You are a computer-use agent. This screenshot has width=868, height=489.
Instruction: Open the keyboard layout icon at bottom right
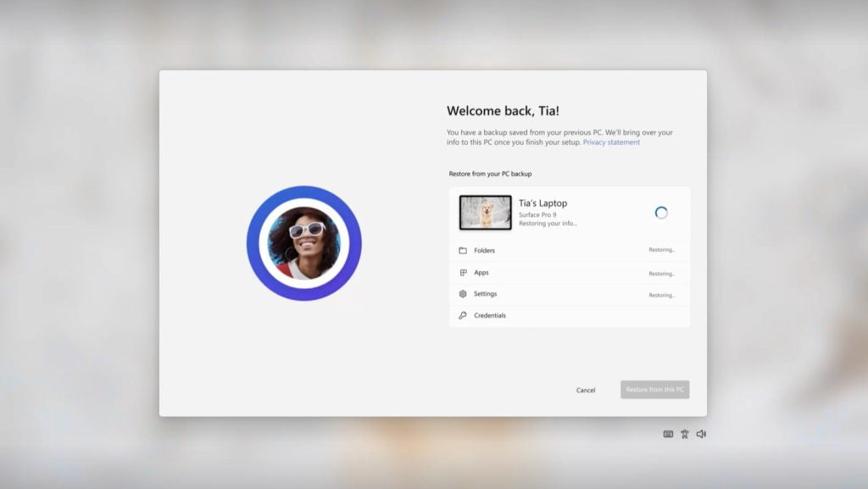click(x=668, y=433)
